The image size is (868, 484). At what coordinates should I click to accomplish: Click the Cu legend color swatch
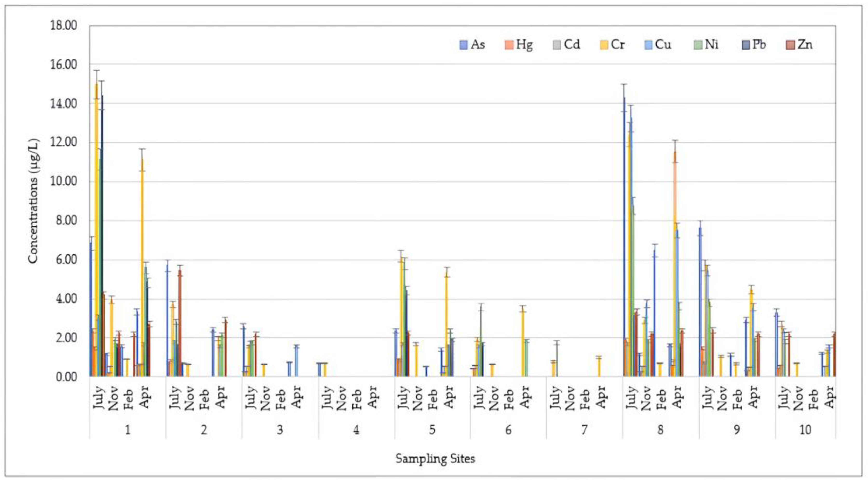[x=649, y=45]
